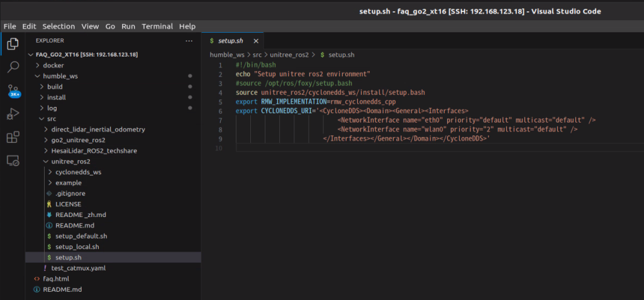The width and height of the screenshot is (644, 300).
Task: Click the LICENSE file key icon
Action: [49, 204]
